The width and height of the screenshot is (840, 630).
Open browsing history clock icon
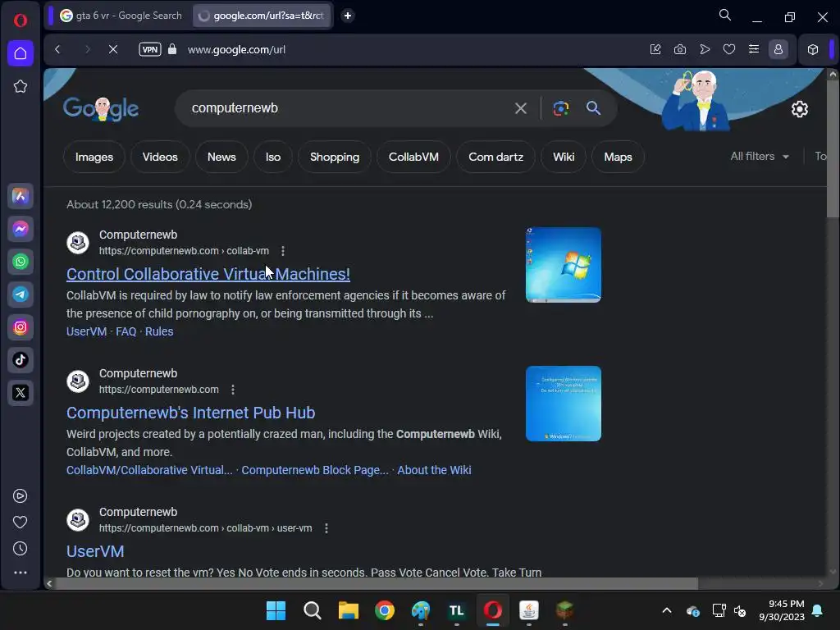(21, 548)
